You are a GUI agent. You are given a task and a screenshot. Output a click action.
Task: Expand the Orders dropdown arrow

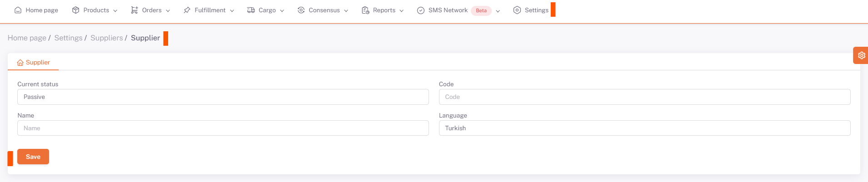coord(168,10)
